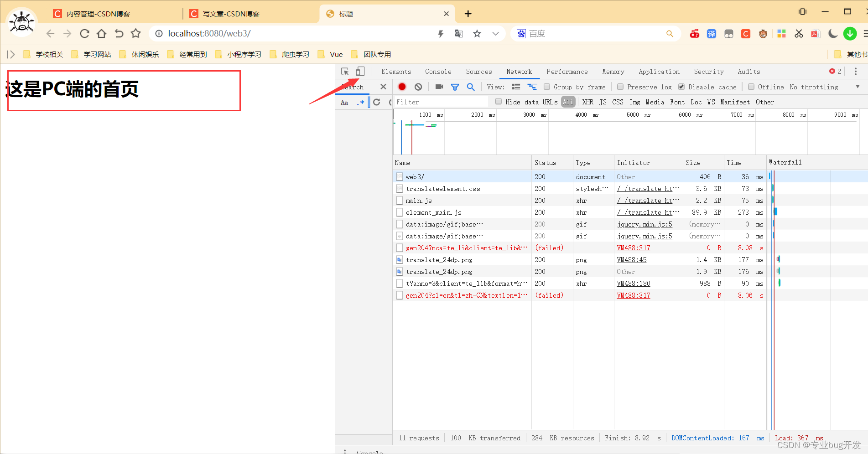Toggle night mode moon icon
The image size is (868, 454).
[833, 34]
